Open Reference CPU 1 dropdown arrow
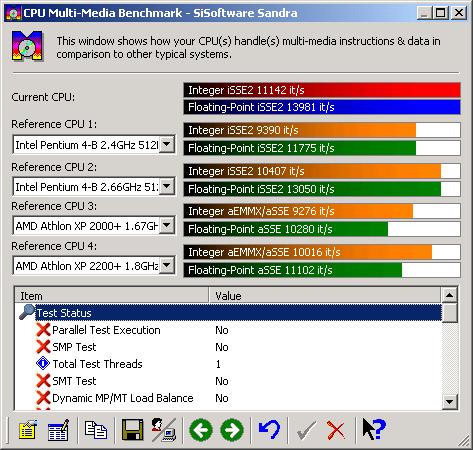Image resolution: width=473 pixels, height=450 pixels. tap(167, 145)
